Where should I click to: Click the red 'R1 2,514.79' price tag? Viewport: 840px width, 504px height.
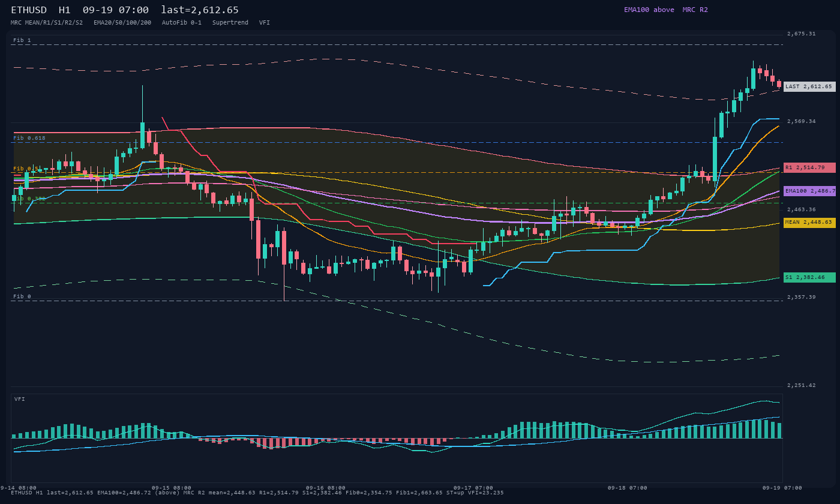coord(809,167)
